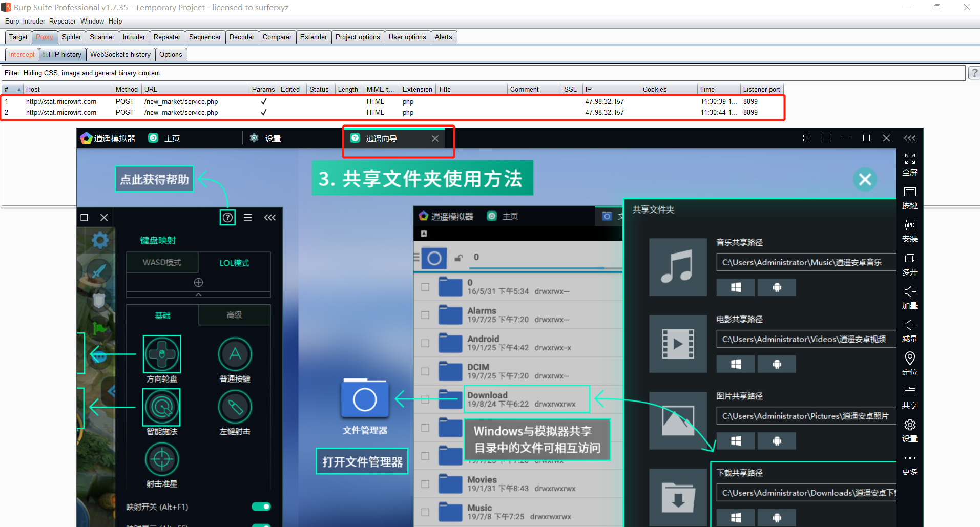The image size is (980, 527).
Task: Close the tutorial with teal X button
Action: tap(865, 180)
